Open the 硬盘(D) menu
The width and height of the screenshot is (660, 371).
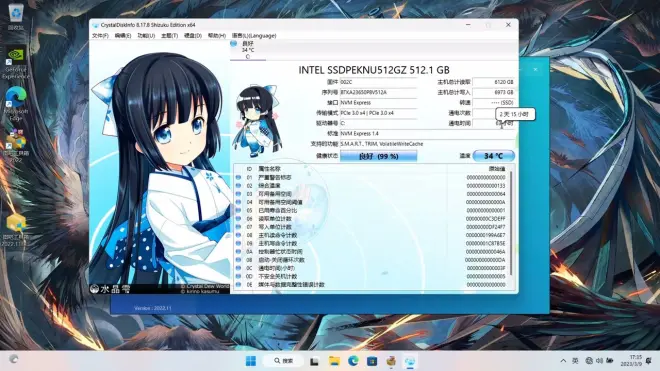point(193,36)
